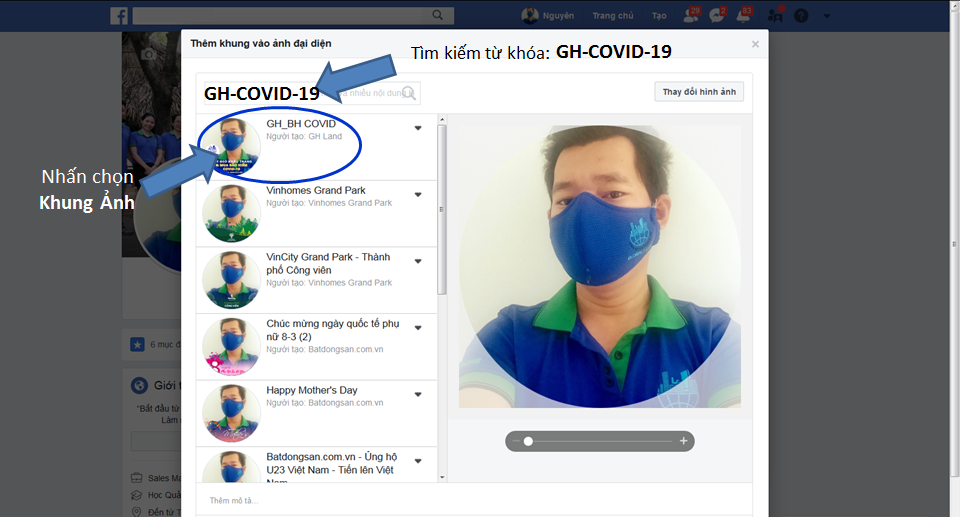
Task: Click the Thêm mô tả description field
Action: (x=474, y=500)
